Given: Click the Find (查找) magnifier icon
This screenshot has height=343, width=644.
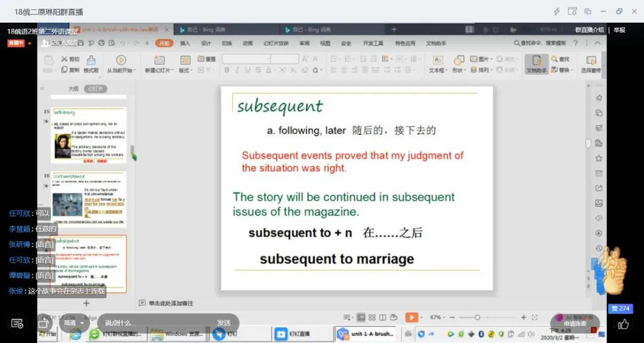Looking at the screenshot, I should pyautogui.click(x=555, y=59).
